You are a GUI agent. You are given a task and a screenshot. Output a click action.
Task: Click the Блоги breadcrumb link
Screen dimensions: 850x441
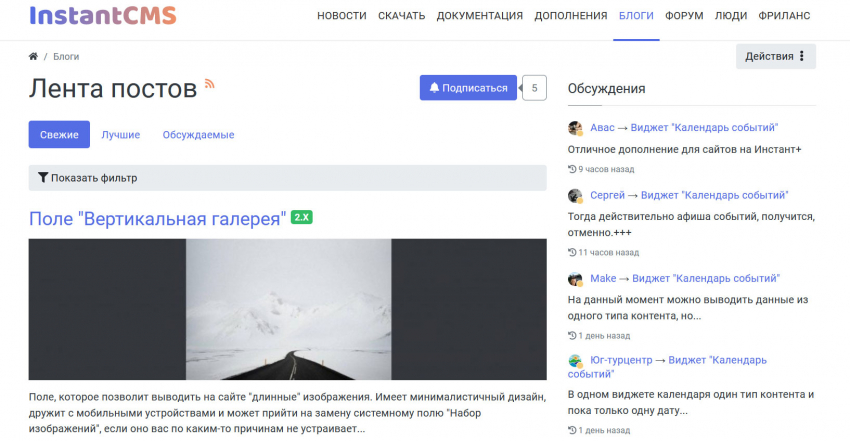click(x=66, y=56)
